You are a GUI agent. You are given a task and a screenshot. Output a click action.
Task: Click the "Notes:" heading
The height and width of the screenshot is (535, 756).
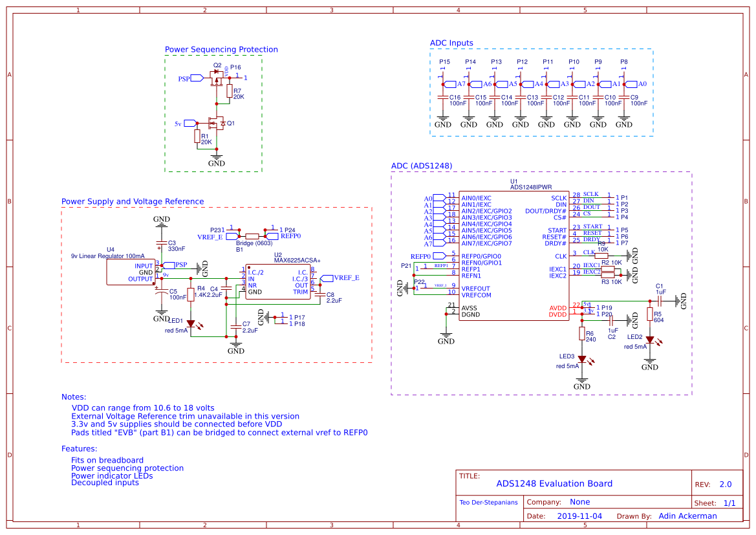[x=74, y=397]
